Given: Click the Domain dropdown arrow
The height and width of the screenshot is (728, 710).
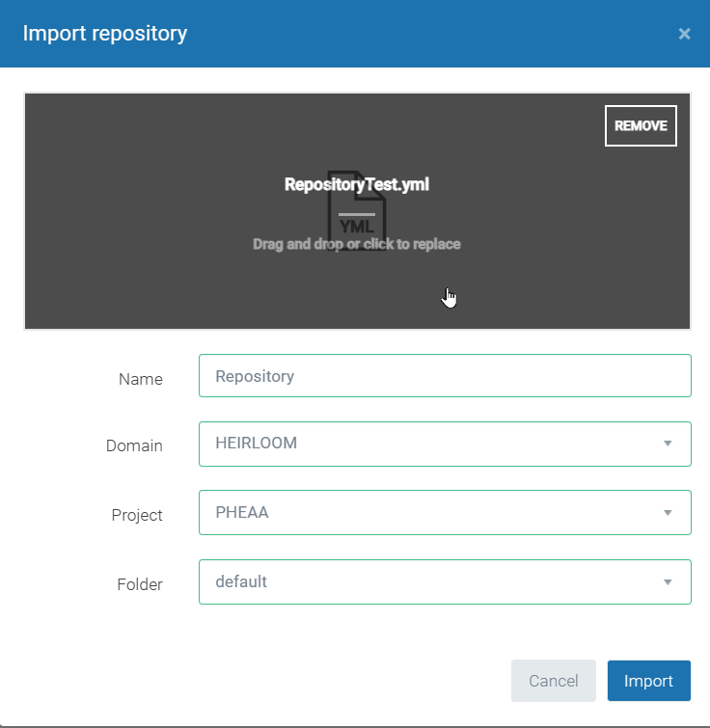Looking at the screenshot, I should point(668,444).
